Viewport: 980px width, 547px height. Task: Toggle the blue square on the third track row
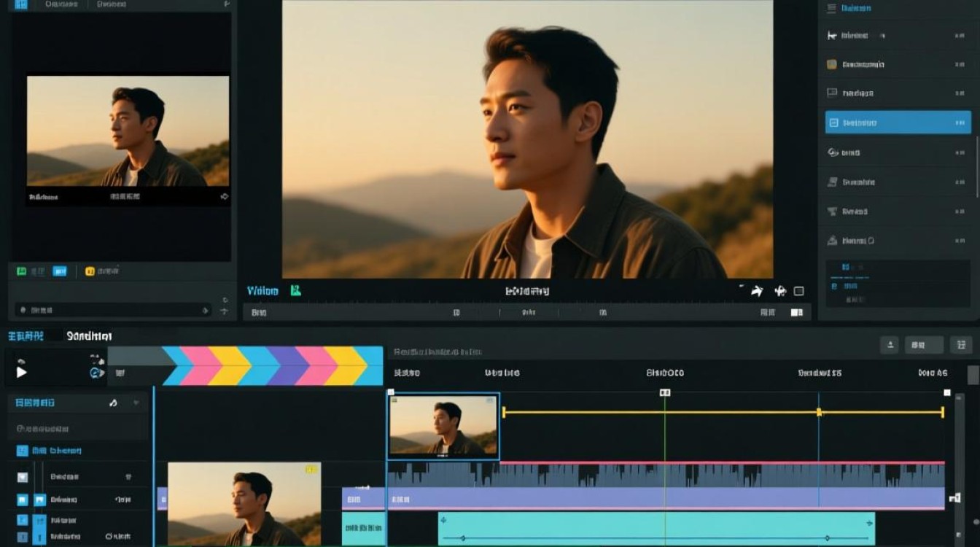point(23,520)
